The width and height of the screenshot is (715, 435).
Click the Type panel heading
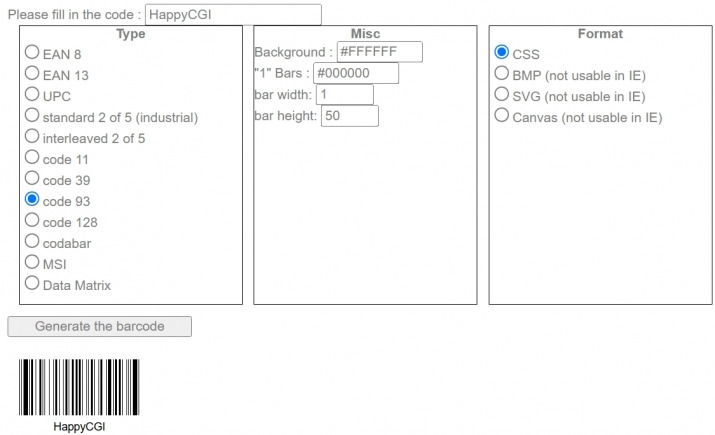[x=130, y=34]
